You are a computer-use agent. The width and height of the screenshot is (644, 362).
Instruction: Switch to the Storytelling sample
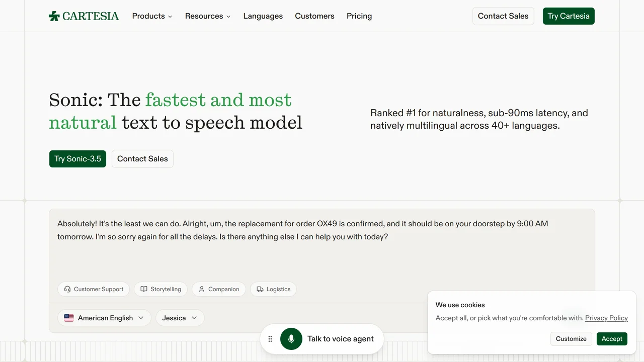point(161,289)
